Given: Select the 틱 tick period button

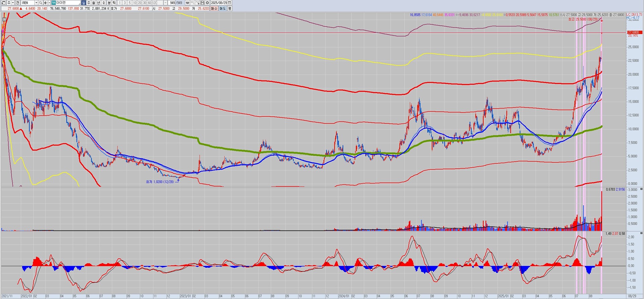Looking at the screenshot, I should point(114,3).
